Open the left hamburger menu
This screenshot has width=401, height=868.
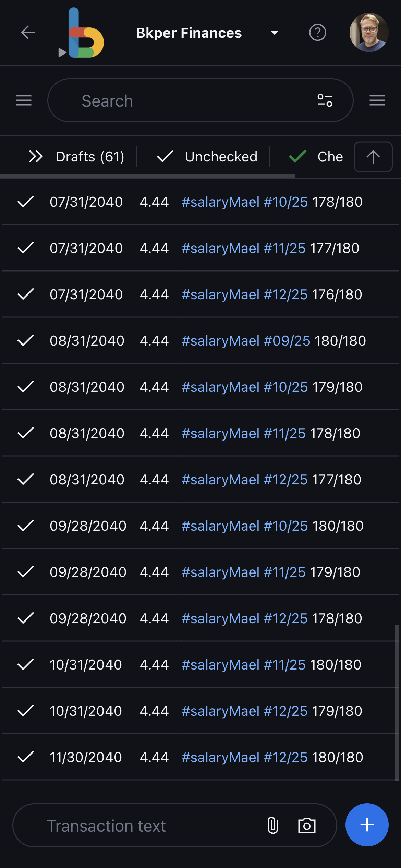[x=24, y=100]
